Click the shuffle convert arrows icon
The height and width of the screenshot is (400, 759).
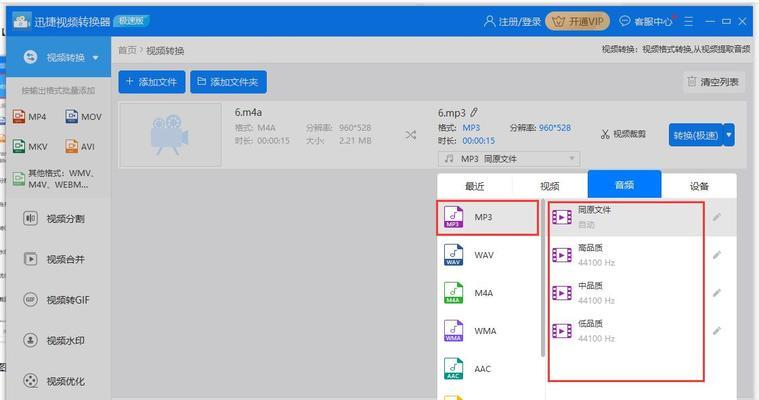[x=411, y=135]
